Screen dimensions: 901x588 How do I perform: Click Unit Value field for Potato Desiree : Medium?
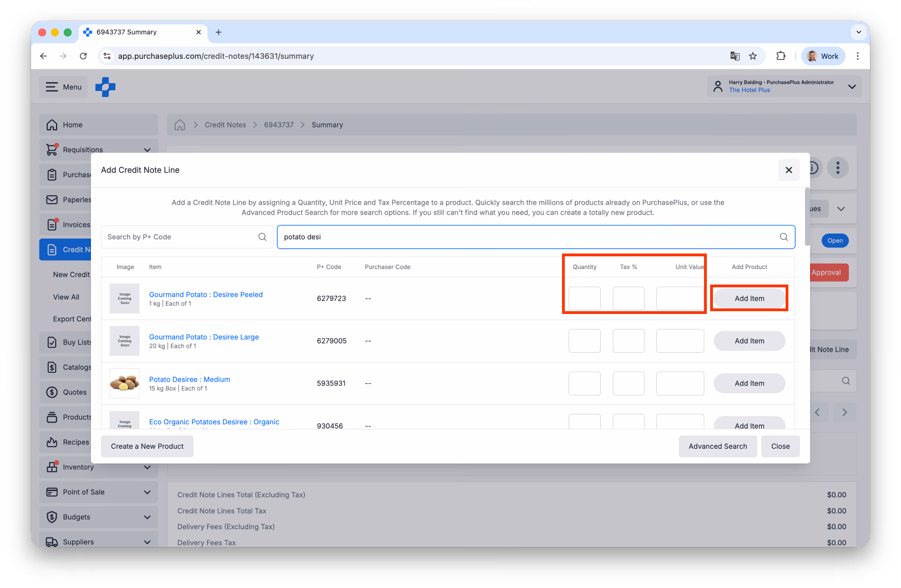coord(680,383)
